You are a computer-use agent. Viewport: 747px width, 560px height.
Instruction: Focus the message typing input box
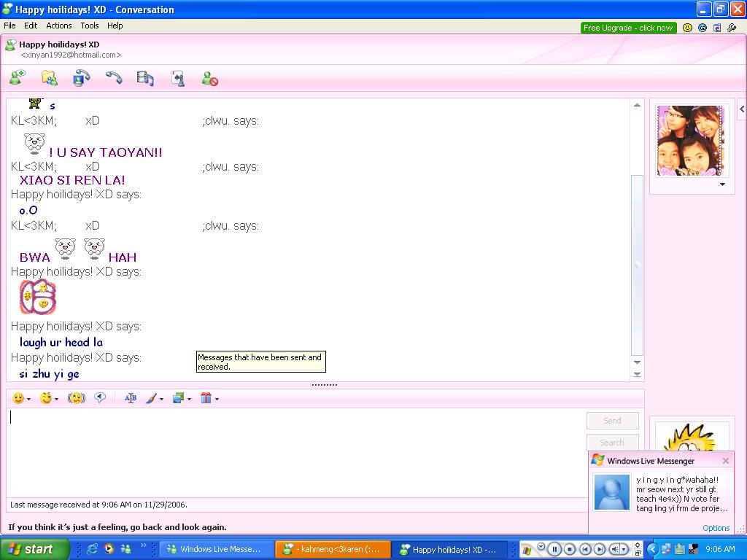[295, 452]
